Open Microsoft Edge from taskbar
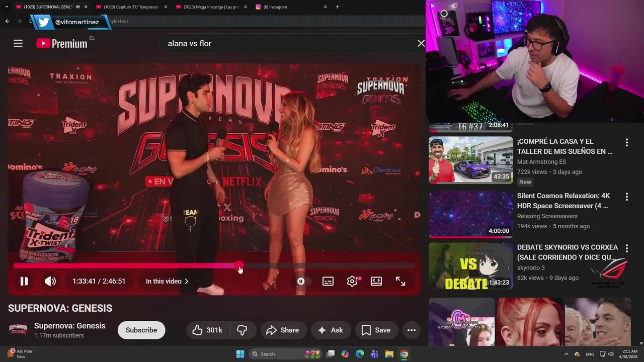 [x=360, y=354]
